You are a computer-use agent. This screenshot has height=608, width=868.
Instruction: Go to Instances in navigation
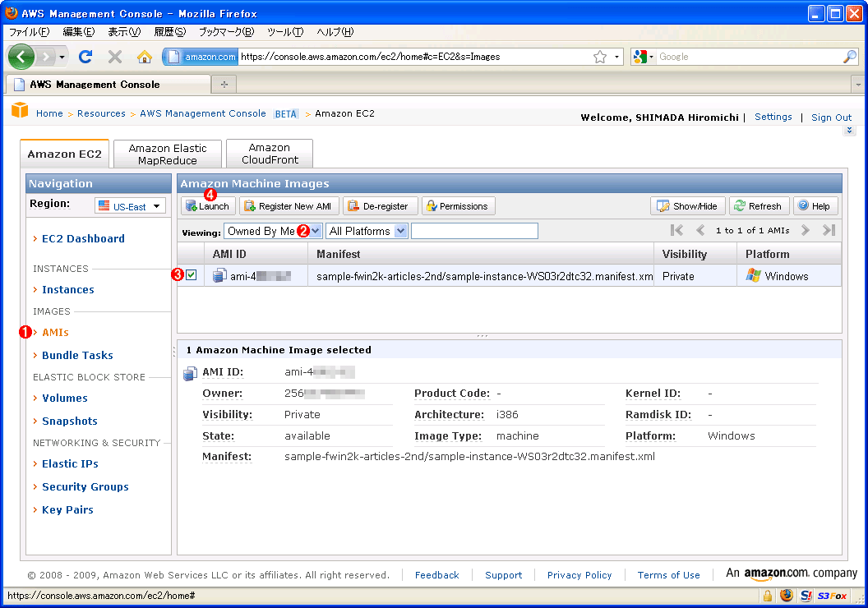68,289
